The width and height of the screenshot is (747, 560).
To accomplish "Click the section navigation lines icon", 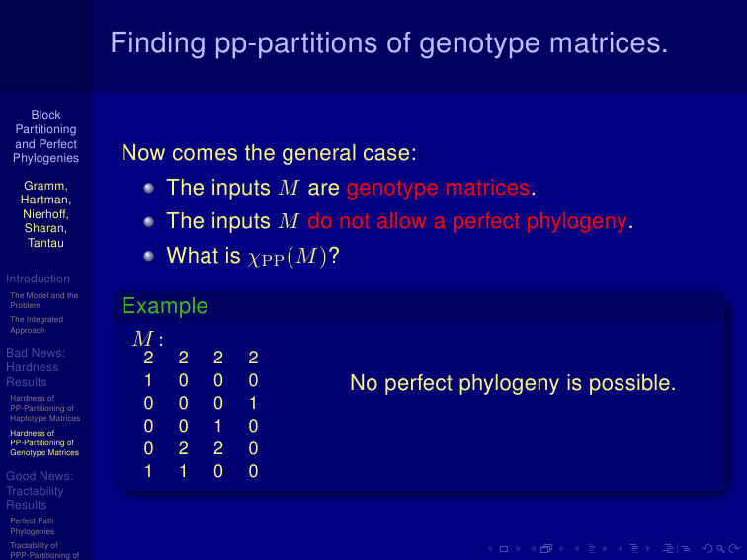I will (x=634, y=548).
